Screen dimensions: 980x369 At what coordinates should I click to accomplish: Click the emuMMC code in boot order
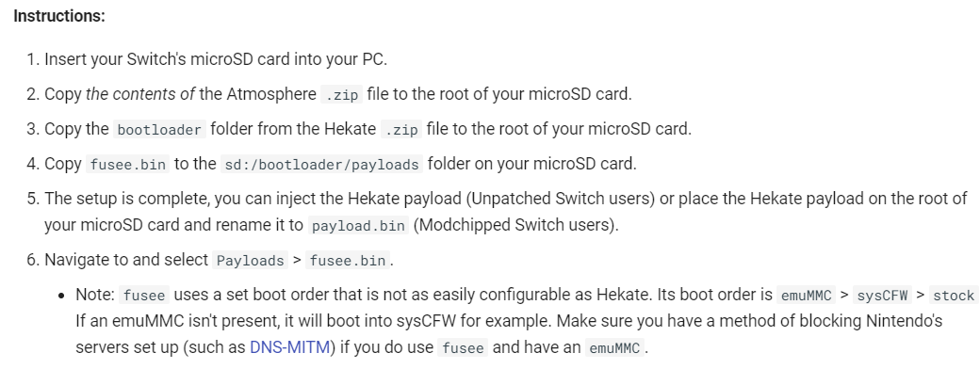click(807, 296)
